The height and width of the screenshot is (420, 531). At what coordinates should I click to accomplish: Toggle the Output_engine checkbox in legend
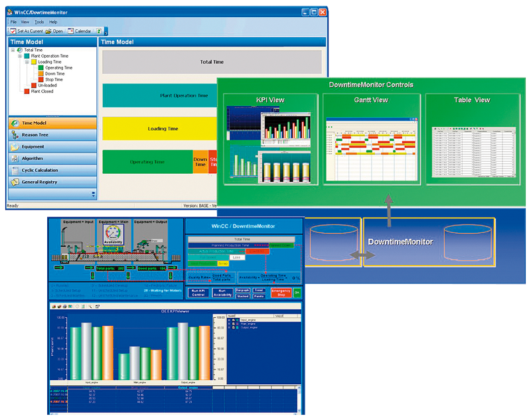(234, 328)
